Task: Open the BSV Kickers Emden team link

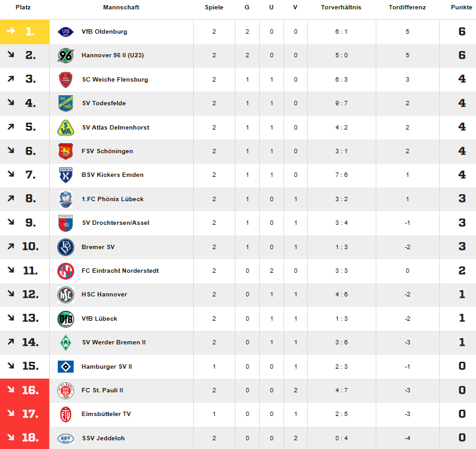Action: 112,175
